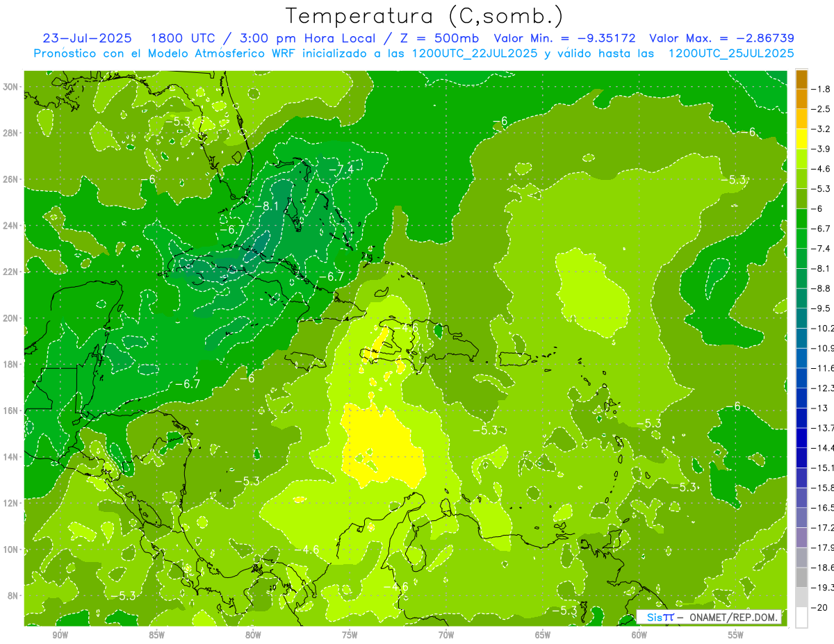
Task: Click the '-3.9' value in the color legend
Action: [821, 149]
